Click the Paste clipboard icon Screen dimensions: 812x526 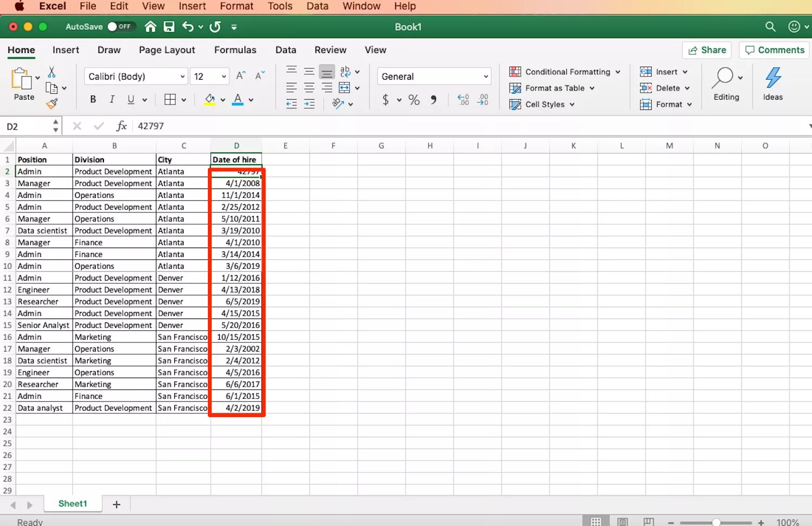(x=22, y=79)
